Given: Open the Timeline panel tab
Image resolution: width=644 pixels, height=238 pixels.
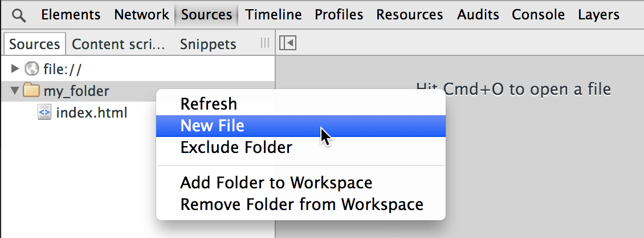Looking at the screenshot, I should [x=274, y=15].
